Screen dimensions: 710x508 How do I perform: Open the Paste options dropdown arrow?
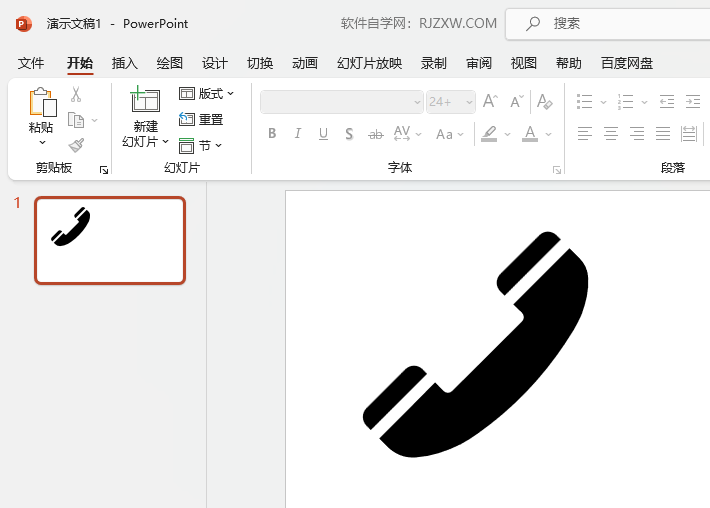[42, 143]
